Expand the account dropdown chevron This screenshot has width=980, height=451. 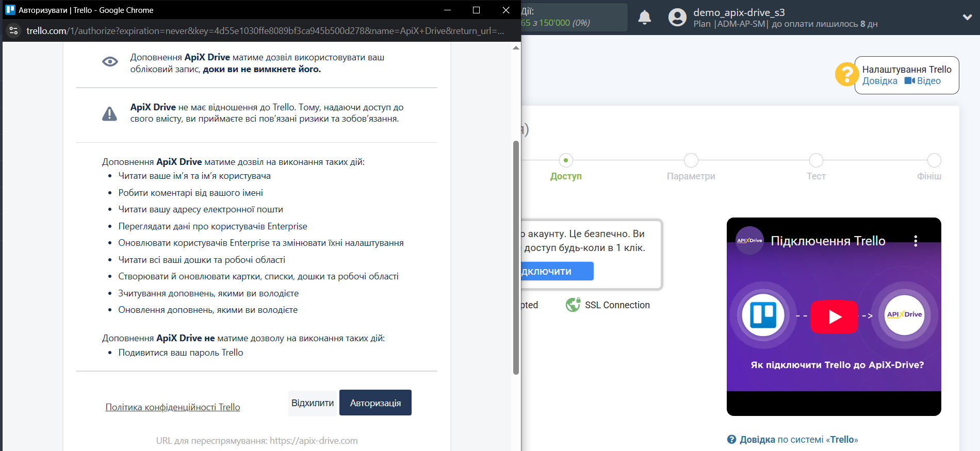967,17
